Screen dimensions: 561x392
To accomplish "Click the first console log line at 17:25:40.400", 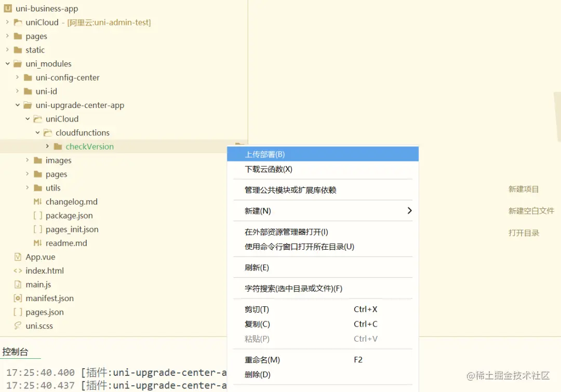I will (x=116, y=373).
